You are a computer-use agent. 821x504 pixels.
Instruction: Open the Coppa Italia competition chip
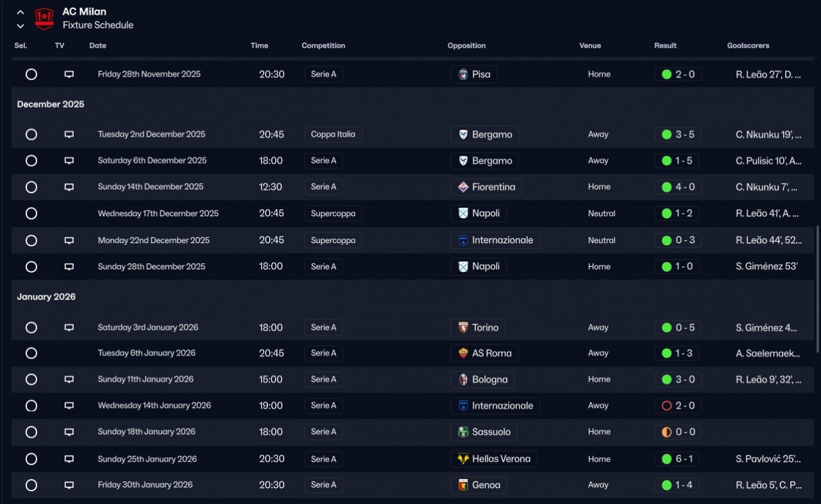tap(334, 135)
